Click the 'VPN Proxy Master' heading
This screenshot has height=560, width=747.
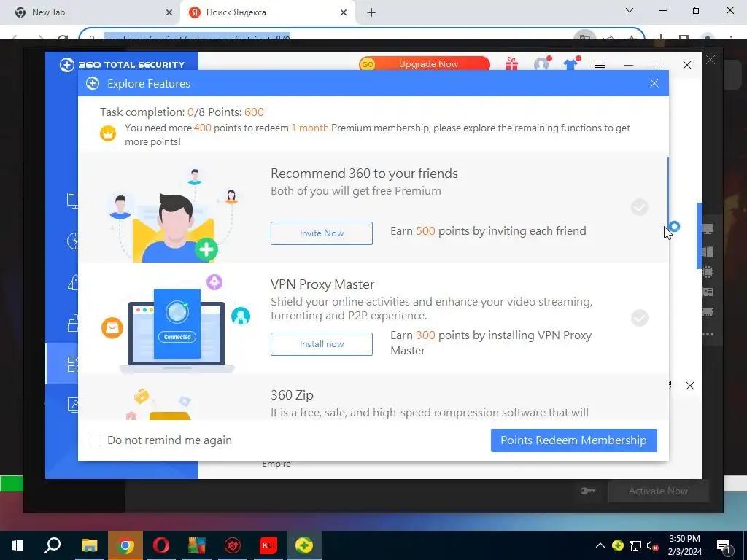(x=322, y=284)
